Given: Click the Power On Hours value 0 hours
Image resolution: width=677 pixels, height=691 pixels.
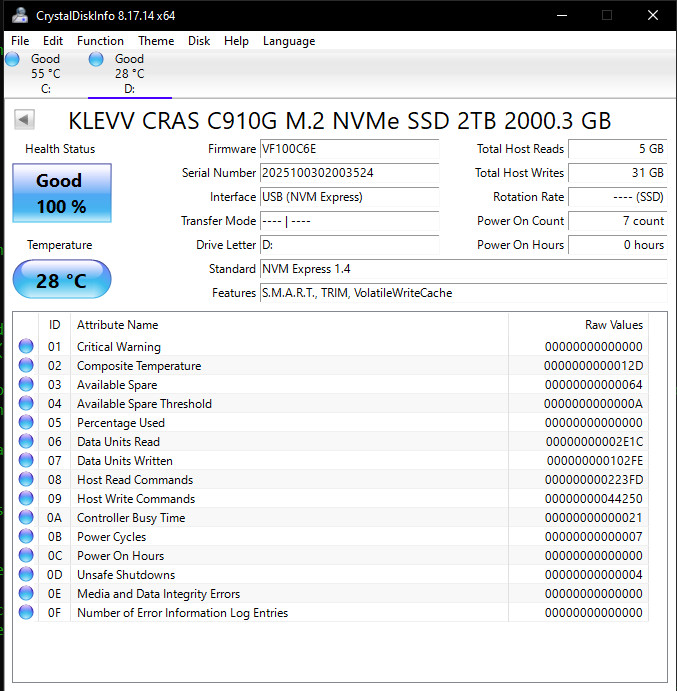Looking at the screenshot, I should click(617, 245).
